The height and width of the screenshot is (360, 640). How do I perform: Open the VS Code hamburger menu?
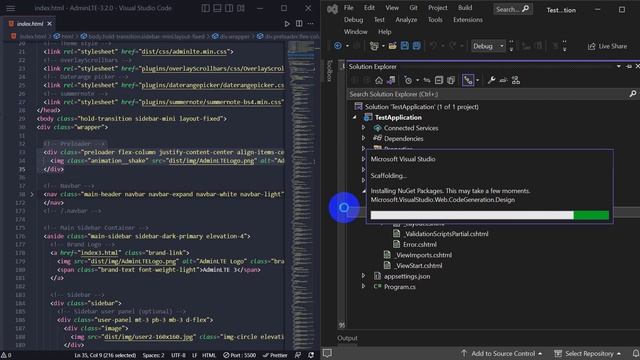pyautogui.click(x=10, y=8)
